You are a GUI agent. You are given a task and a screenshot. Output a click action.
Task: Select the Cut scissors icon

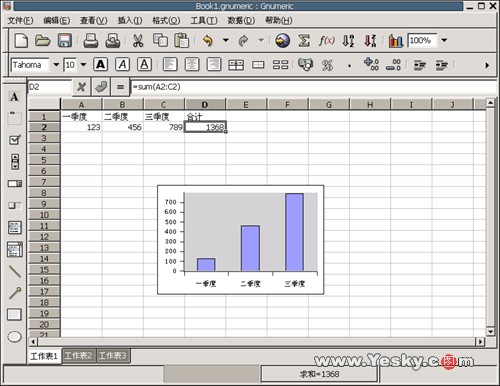click(138, 40)
